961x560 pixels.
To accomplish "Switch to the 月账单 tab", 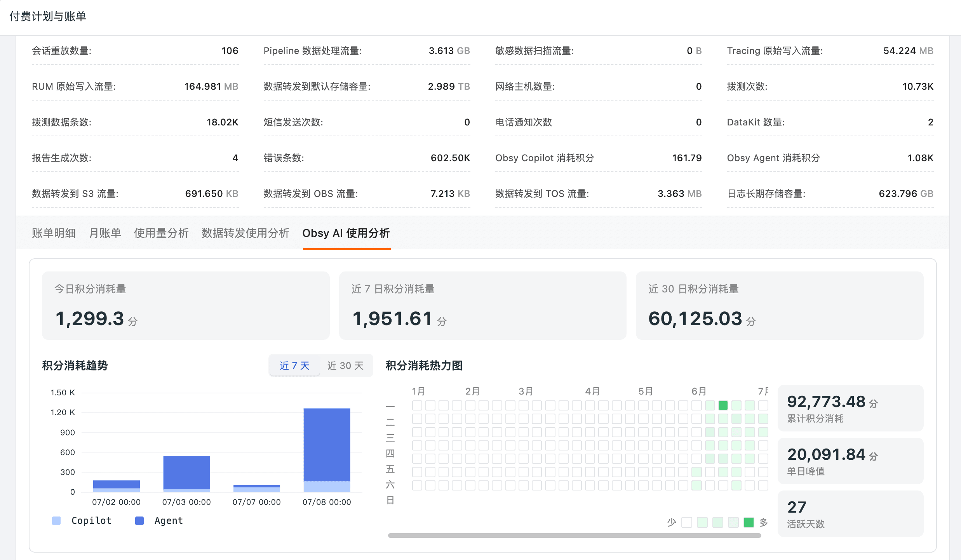I will coord(105,233).
